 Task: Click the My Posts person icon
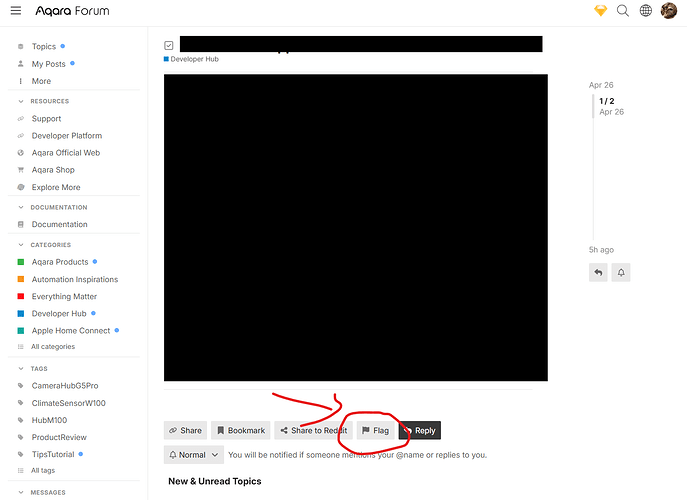[21, 64]
